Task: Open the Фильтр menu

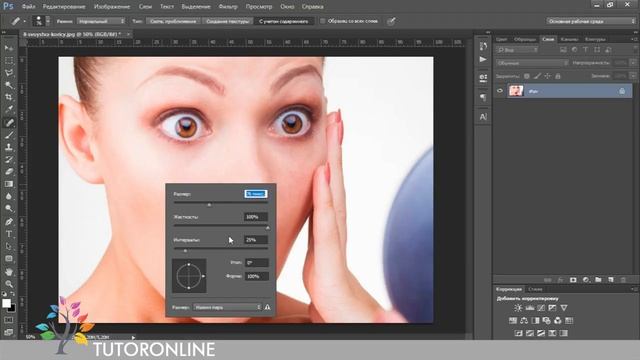Action: pos(228,7)
